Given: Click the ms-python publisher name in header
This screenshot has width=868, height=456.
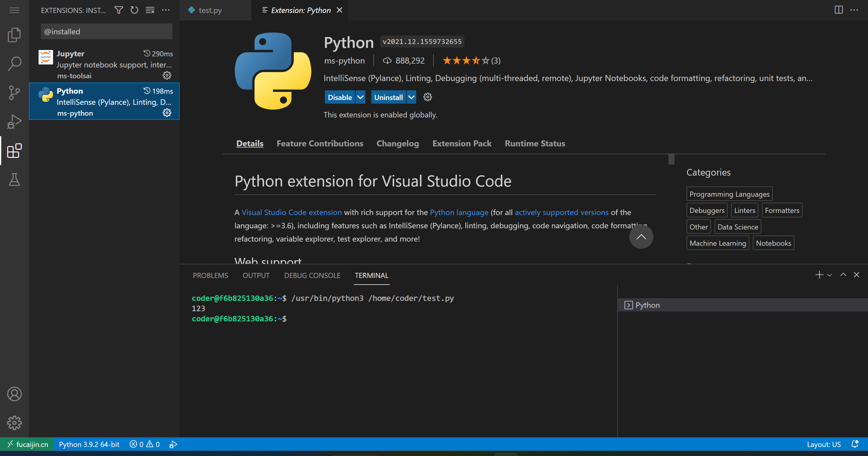Looking at the screenshot, I should (x=344, y=61).
